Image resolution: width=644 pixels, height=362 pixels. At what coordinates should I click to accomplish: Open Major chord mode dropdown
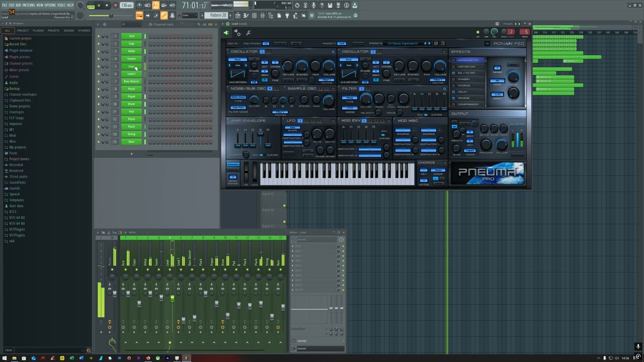coord(438,170)
